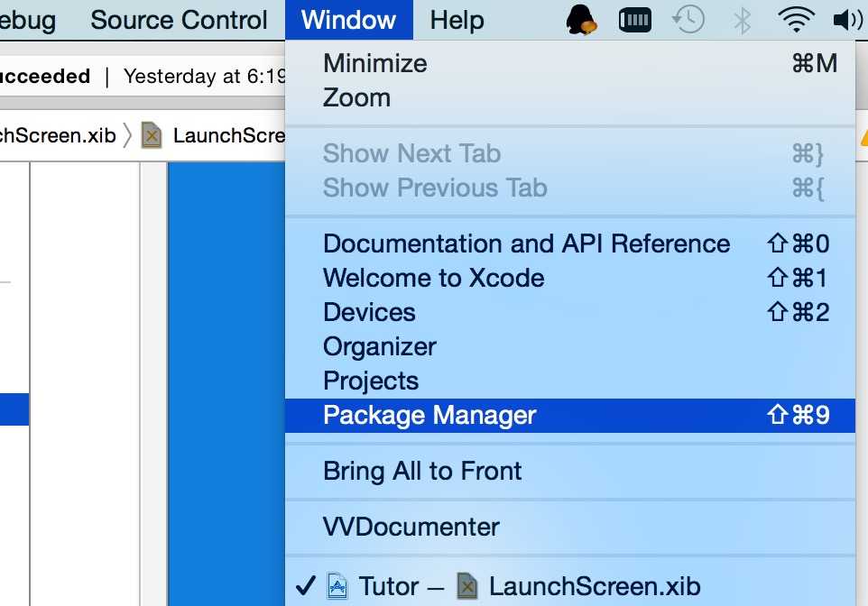This screenshot has height=606, width=868.
Task: Open the Source Control menu
Action: tap(179, 20)
